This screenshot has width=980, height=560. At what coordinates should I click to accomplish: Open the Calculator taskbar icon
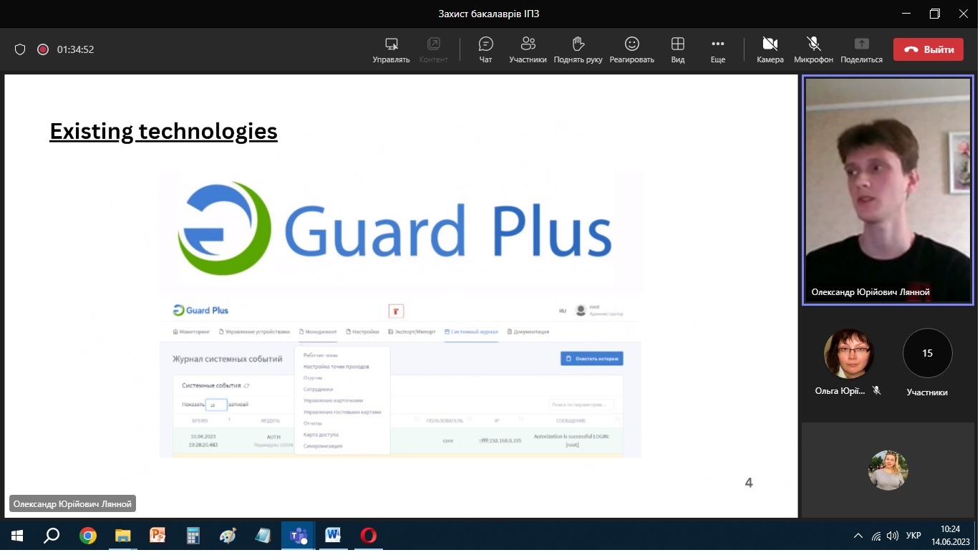click(193, 536)
